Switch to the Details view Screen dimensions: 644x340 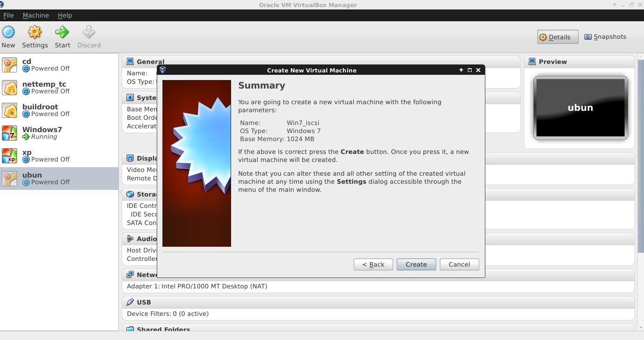[x=558, y=37]
